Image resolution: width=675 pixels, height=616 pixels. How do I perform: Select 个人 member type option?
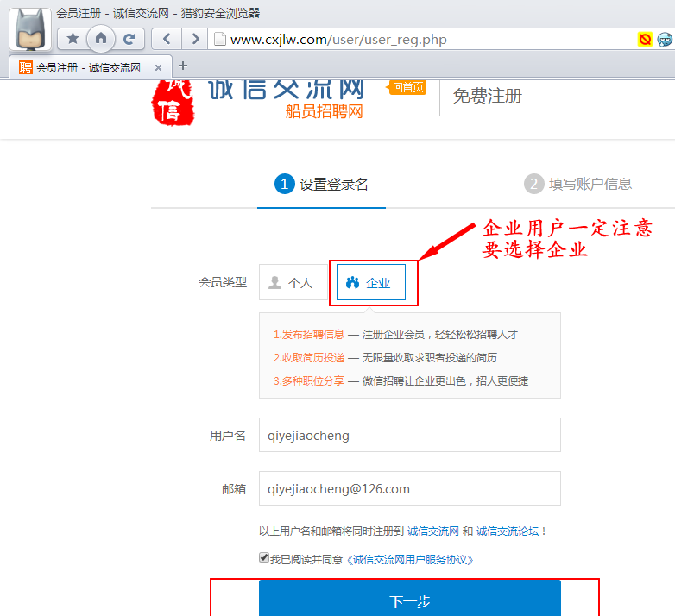tap(293, 282)
